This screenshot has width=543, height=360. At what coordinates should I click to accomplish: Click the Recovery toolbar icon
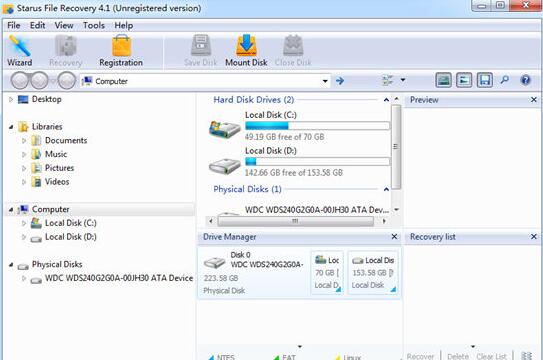[65, 51]
